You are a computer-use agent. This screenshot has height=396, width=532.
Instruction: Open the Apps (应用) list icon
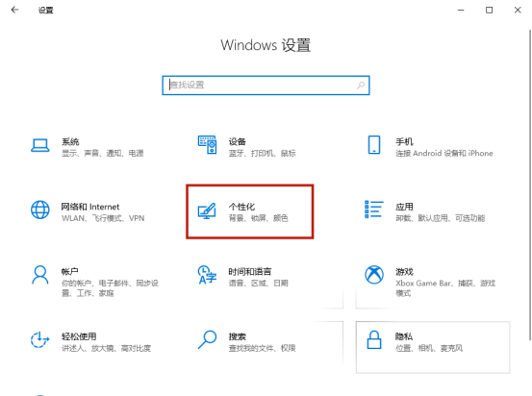tap(374, 210)
